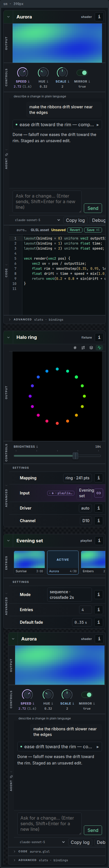Viewport: 109px width, 868px height.
Task: Collapse top Aurora AGENT section sparkle icon
Action: (x=6, y=155)
